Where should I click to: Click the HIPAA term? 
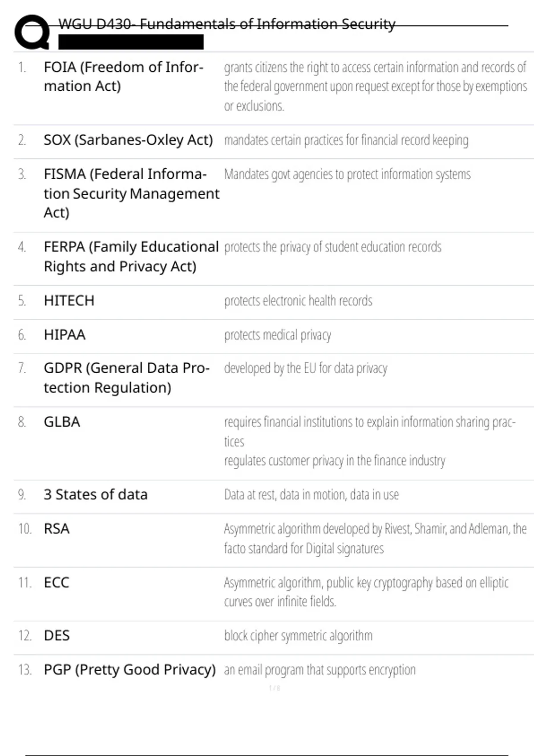coord(65,334)
